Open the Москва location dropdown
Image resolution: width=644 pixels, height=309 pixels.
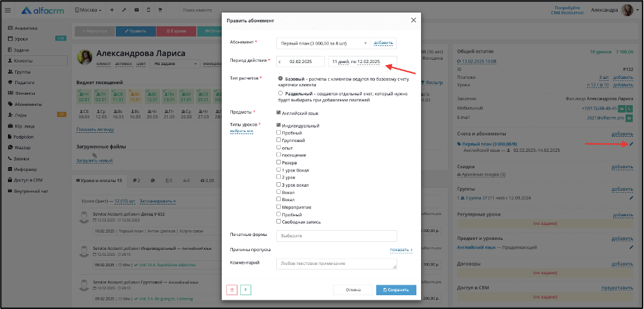coord(88,10)
